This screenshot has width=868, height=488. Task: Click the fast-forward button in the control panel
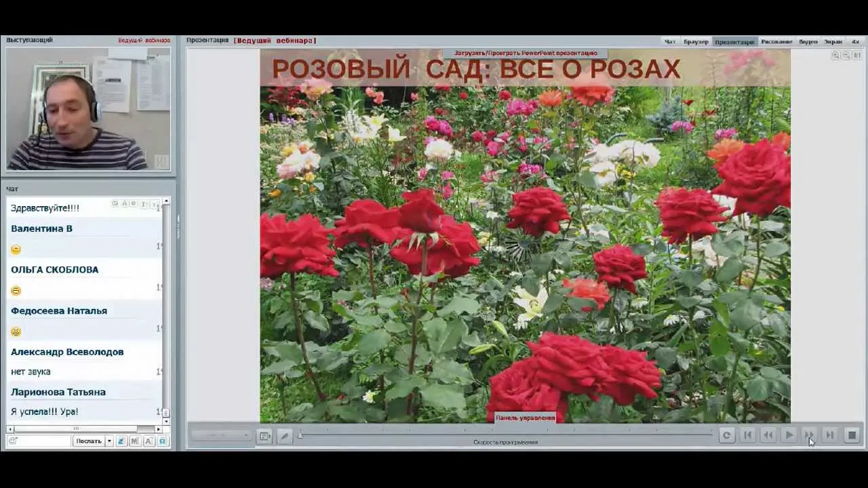(x=809, y=435)
